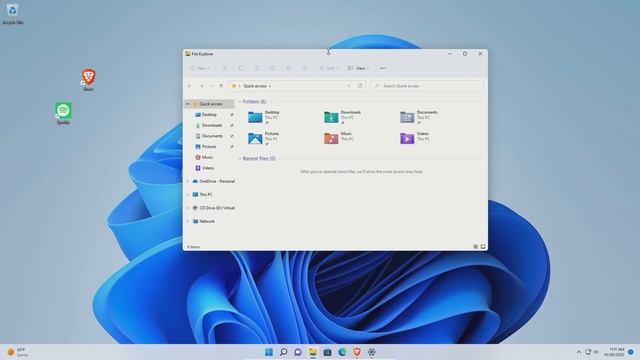Select Music in the navigation pane
The width and height of the screenshot is (640, 360).
(x=207, y=157)
